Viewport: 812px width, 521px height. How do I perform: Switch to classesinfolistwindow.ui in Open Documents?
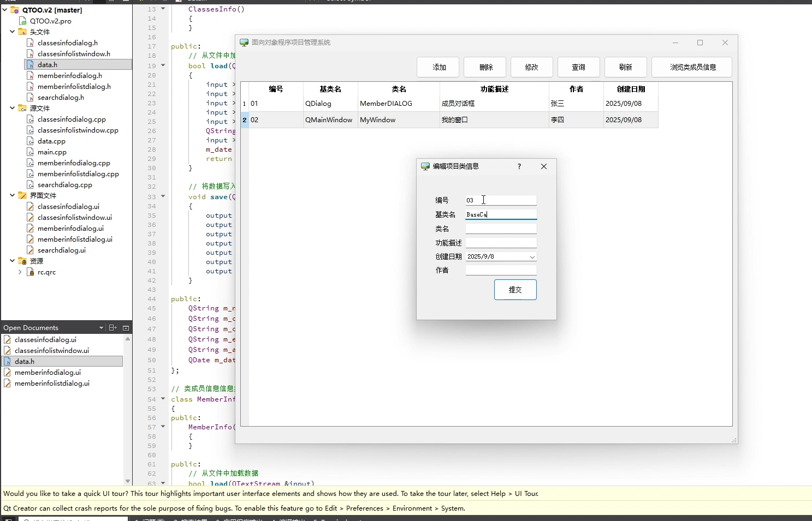[52, 350]
